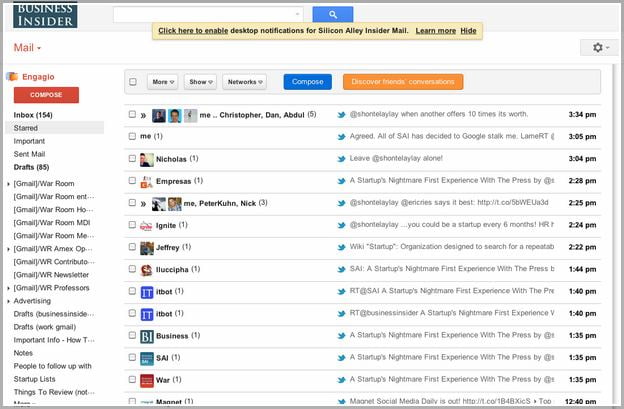The width and height of the screenshot is (624, 409).
Task: Click the Learn more link
Action: [436, 31]
